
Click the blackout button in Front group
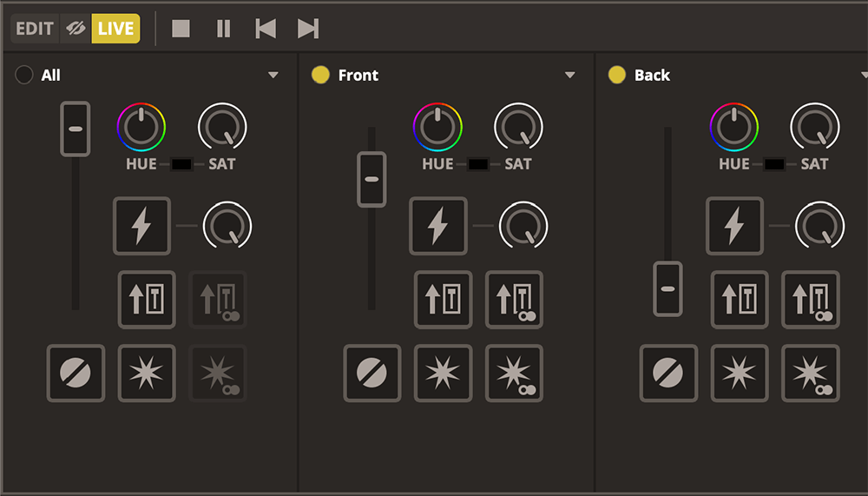tap(372, 373)
